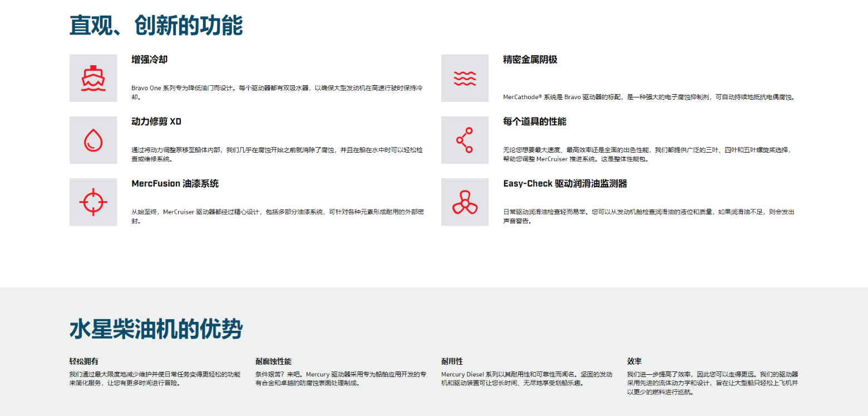Click the 耐腐蚀性能 column heading
This screenshot has height=416, width=868.
click(x=273, y=361)
